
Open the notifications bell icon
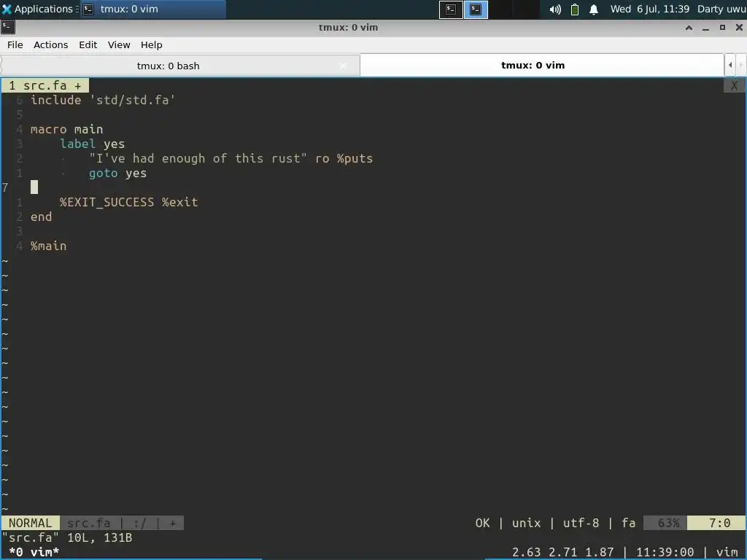(594, 9)
